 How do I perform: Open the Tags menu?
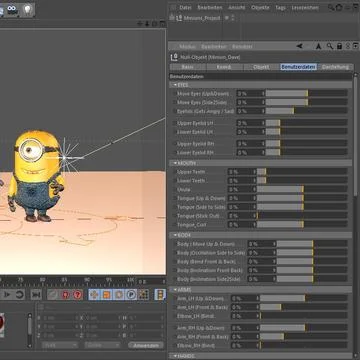[x=280, y=7]
